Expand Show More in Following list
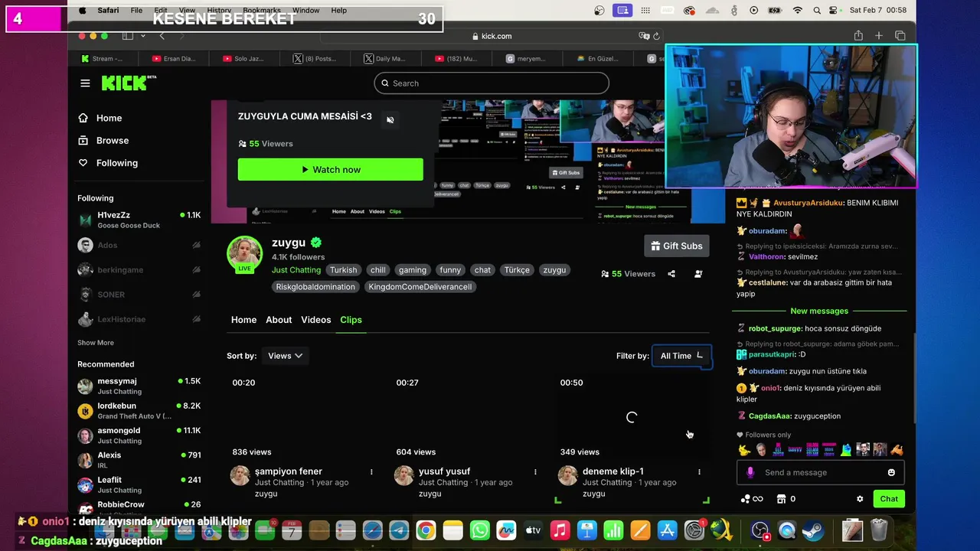Screen dimensions: 980x551 pos(96,343)
